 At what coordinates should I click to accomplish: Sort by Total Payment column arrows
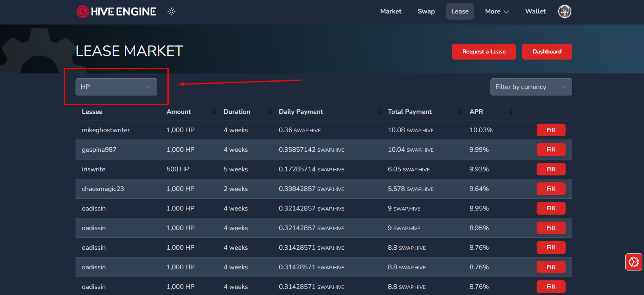(461, 112)
